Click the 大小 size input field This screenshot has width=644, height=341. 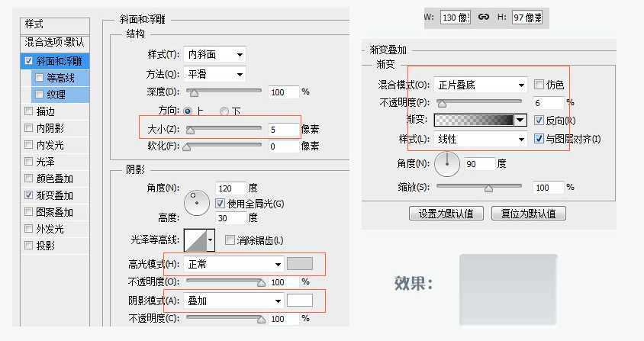click(283, 130)
